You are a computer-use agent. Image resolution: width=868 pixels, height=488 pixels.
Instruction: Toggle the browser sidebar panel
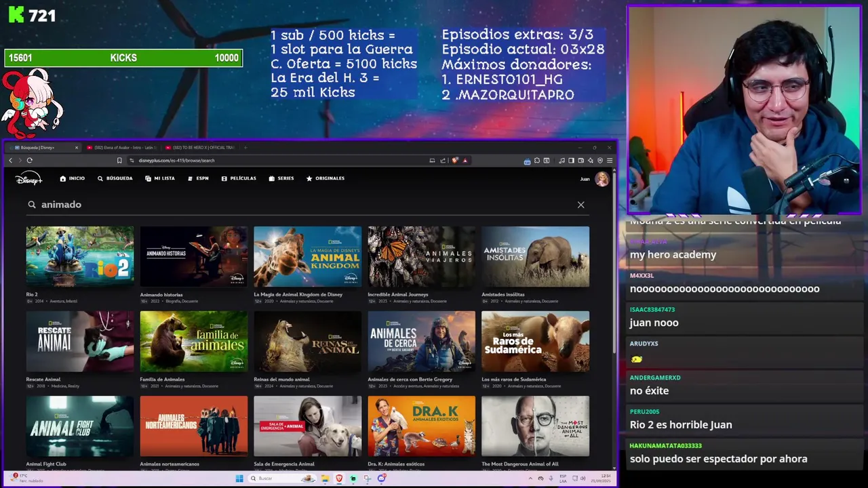pos(571,161)
